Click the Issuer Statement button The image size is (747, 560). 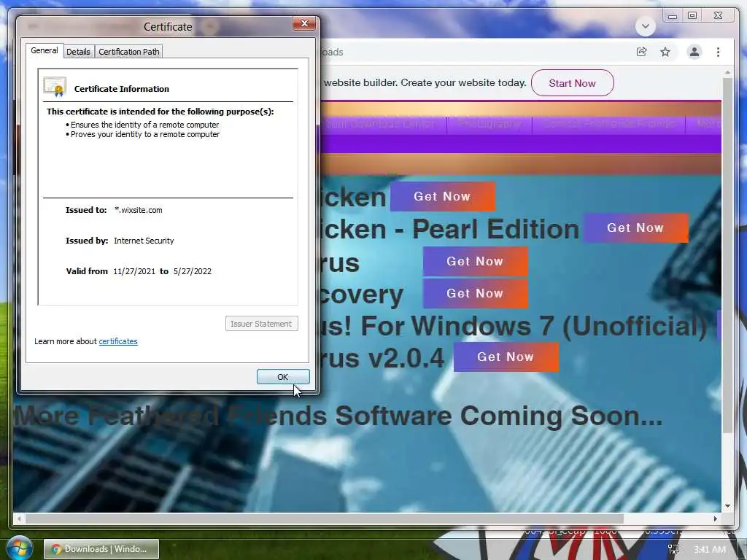(x=262, y=324)
